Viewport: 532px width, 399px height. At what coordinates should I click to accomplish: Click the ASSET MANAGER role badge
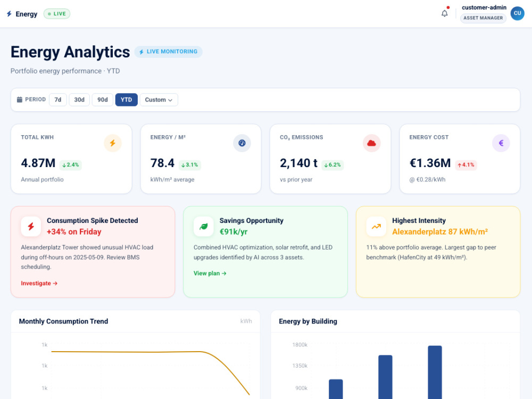483,18
